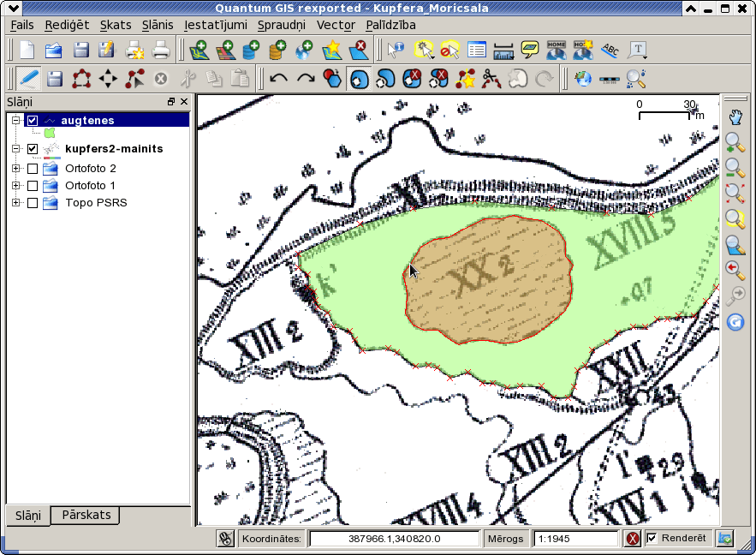Uncheck kupfers2-mainits layer checkbox
Viewport: 756px width, 555px height.
coord(33,148)
